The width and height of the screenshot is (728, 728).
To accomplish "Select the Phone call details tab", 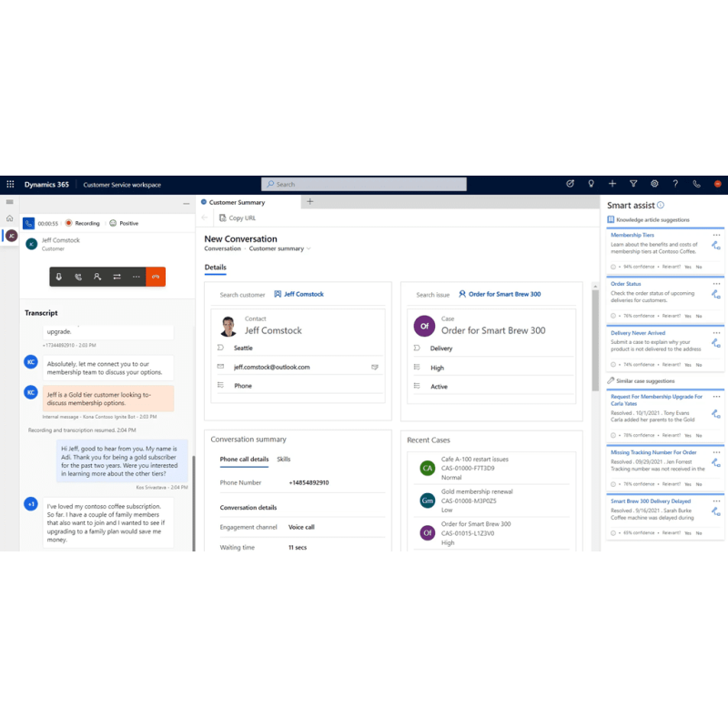I will coord(244,460).
